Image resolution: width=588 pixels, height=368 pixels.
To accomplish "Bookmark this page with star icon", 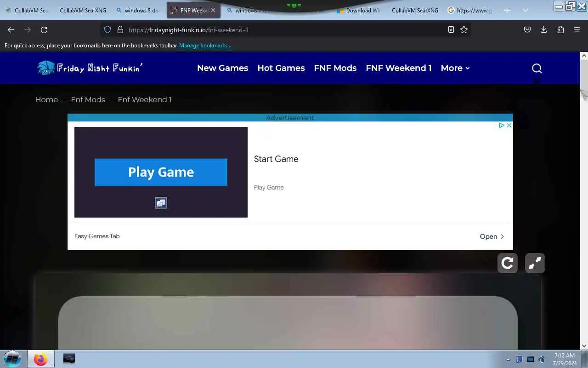I will 464,29.
